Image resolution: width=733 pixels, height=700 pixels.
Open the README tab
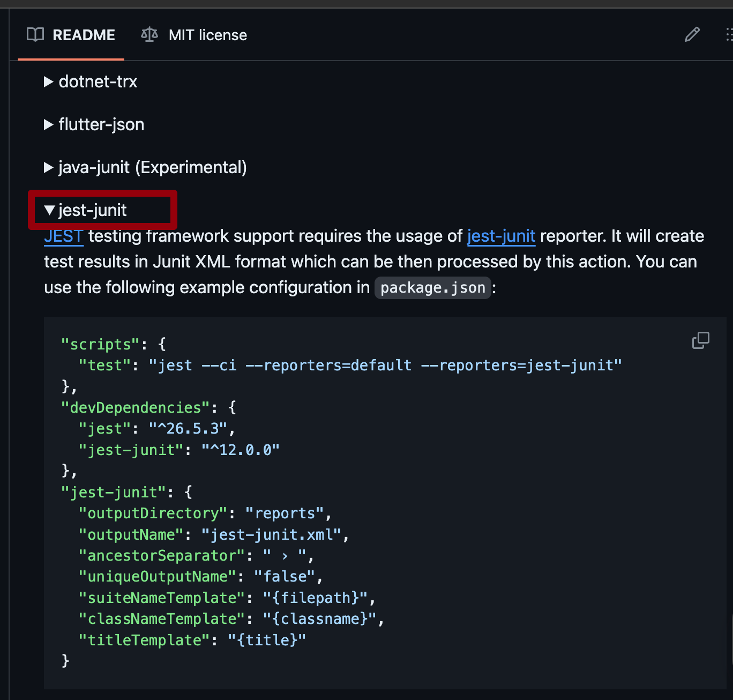point(71,35)
